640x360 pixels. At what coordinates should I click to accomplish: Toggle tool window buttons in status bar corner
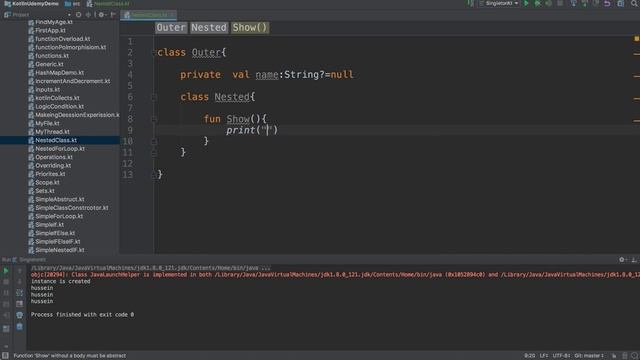click(5, 356)
